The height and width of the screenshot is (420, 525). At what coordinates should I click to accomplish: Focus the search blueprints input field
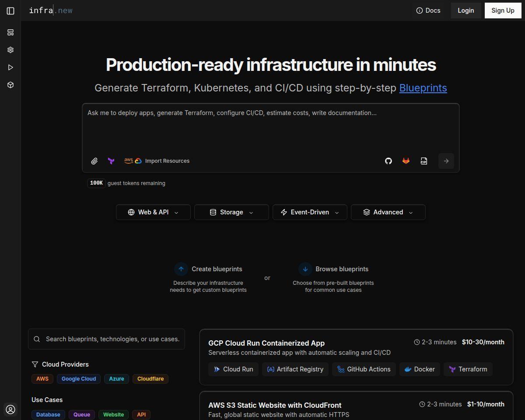[x=106, y=339]
